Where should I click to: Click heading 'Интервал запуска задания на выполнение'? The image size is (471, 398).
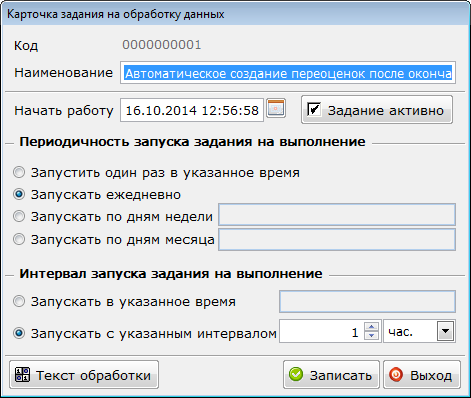pos(171,274)
